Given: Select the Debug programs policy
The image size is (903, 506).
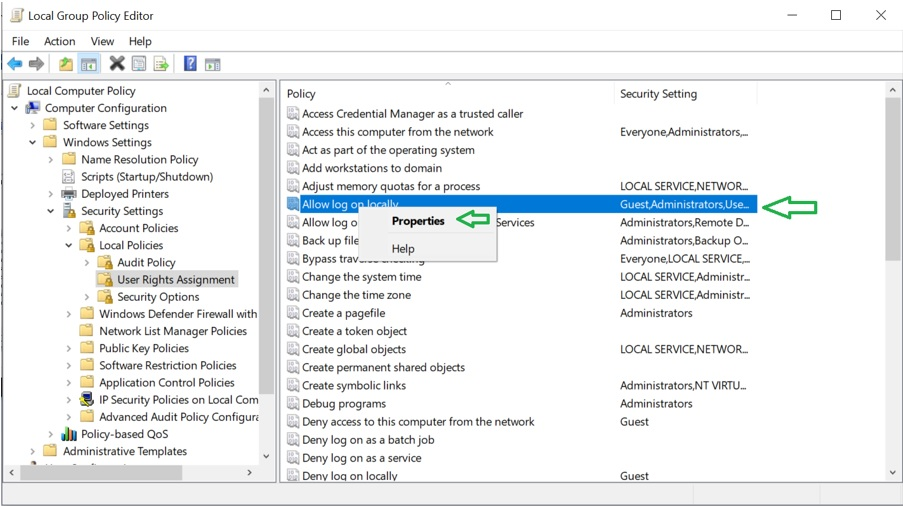Looking at the screenshot, I should [x=344, y=404].
